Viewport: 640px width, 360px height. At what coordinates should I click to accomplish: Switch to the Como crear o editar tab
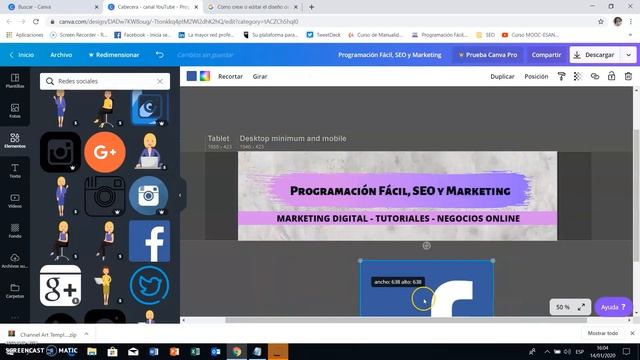tap(252, 7)
